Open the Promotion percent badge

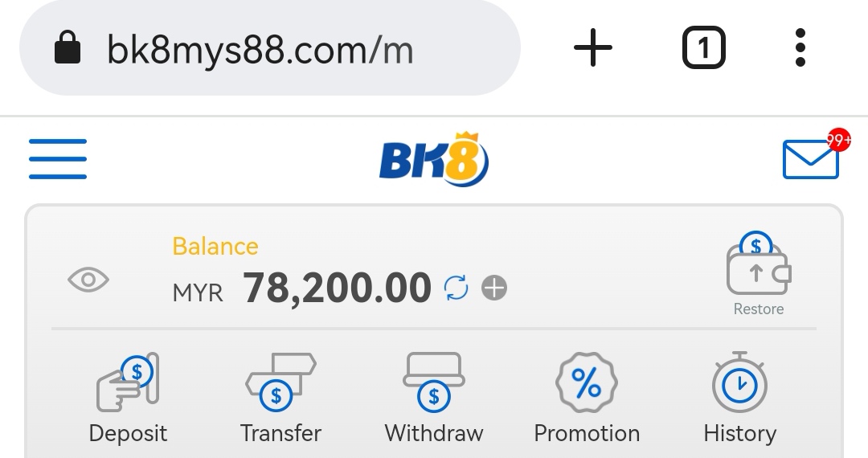click(586, 382)
